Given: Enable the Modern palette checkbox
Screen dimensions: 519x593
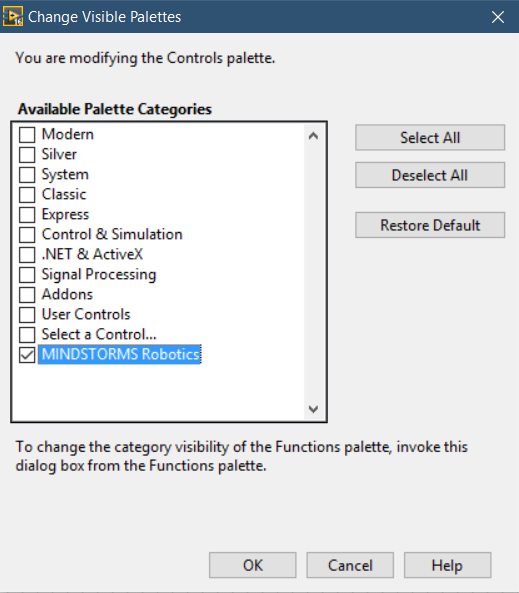Looking at the screenshot, I should (27, 135).
